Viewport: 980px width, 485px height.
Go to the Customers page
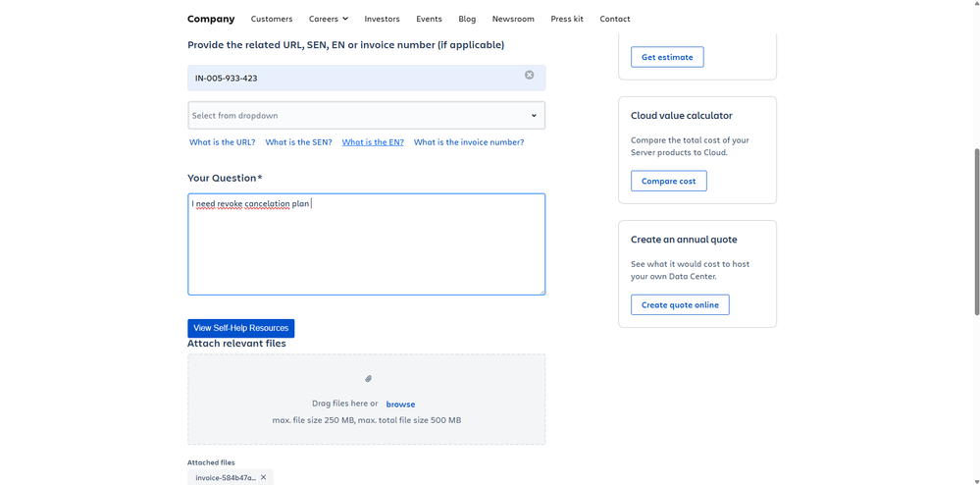pyautogui.click(x=272, y=19)
